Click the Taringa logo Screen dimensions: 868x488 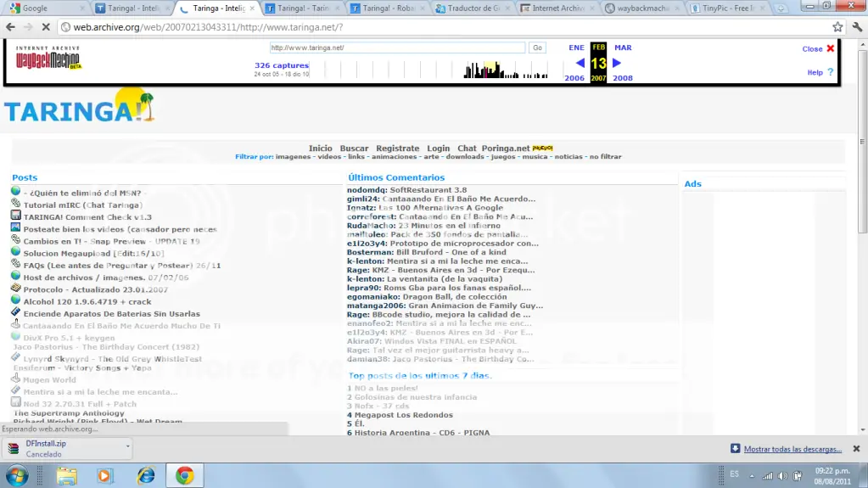pyautogui.click(x=79, y=106)
